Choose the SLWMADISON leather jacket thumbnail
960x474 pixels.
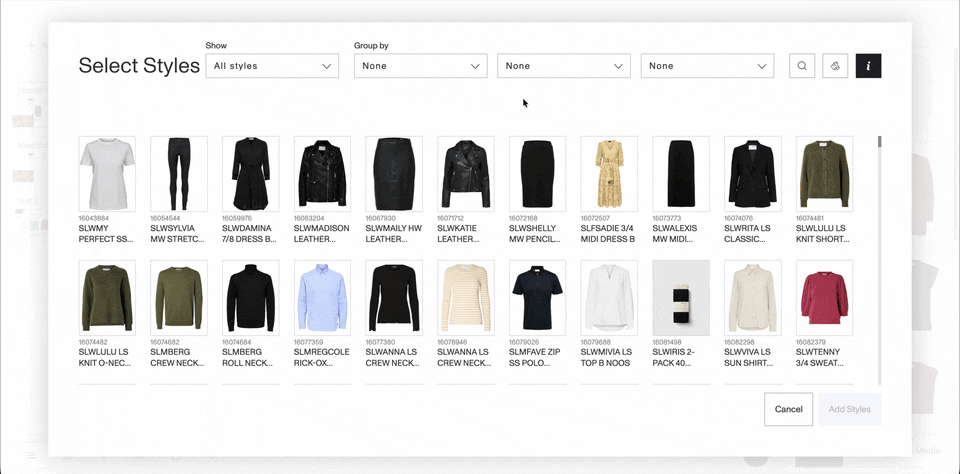pos(322,174)
